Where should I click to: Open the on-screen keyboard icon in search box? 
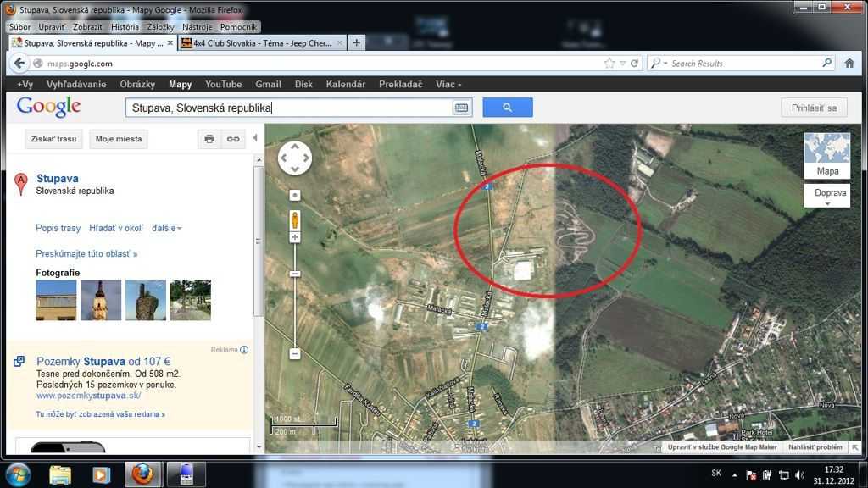[461, 108]
